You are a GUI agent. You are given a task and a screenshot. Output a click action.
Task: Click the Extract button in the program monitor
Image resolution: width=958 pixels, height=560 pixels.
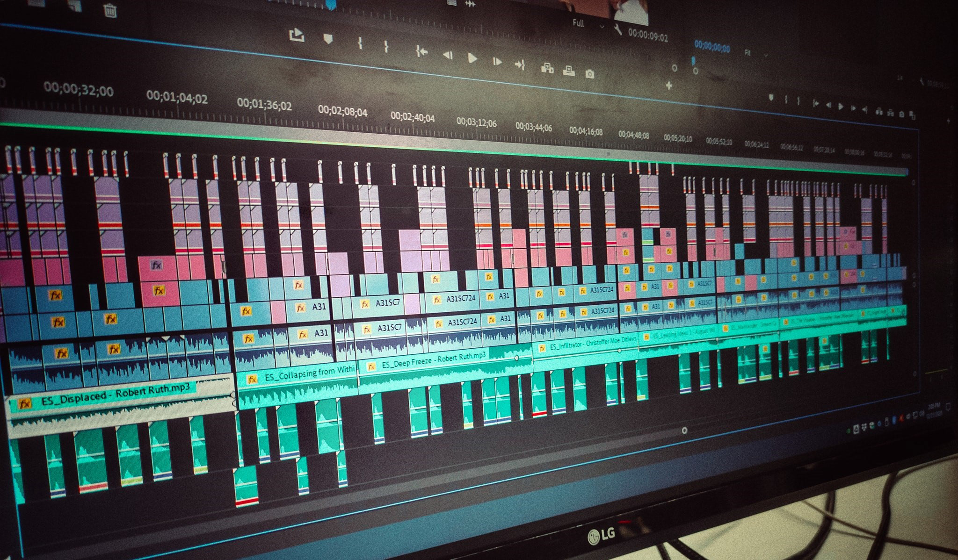pos(890,113)
